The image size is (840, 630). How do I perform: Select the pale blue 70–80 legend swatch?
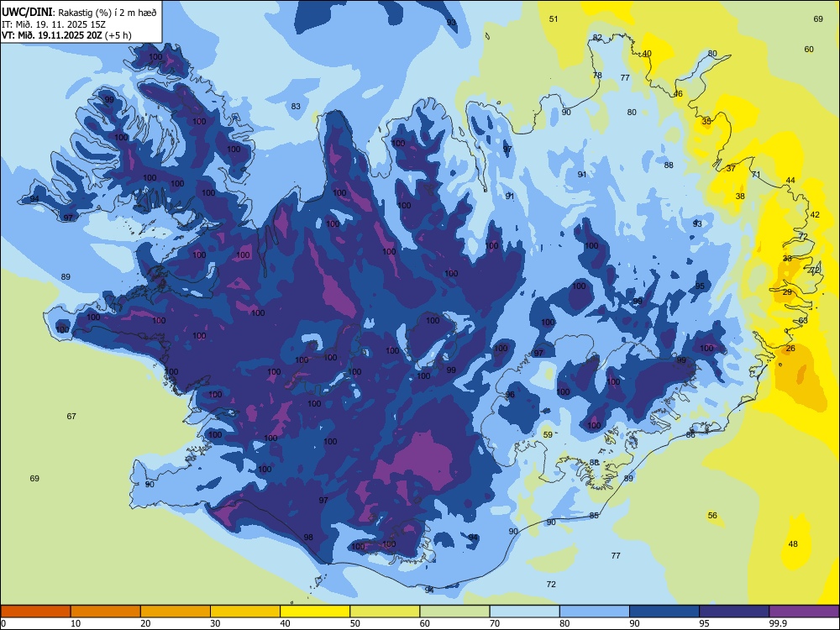(x=524, y=612)
